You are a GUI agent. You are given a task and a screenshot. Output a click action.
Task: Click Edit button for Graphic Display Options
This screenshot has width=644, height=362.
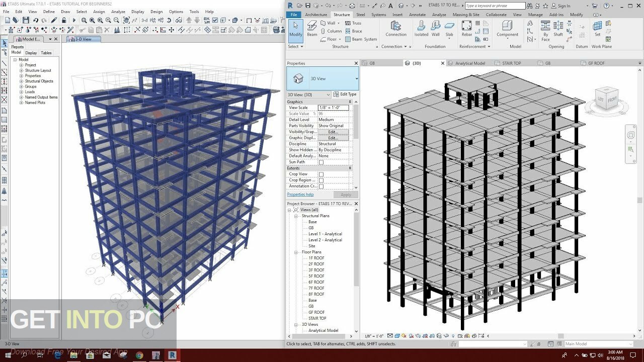pos(333,138)
